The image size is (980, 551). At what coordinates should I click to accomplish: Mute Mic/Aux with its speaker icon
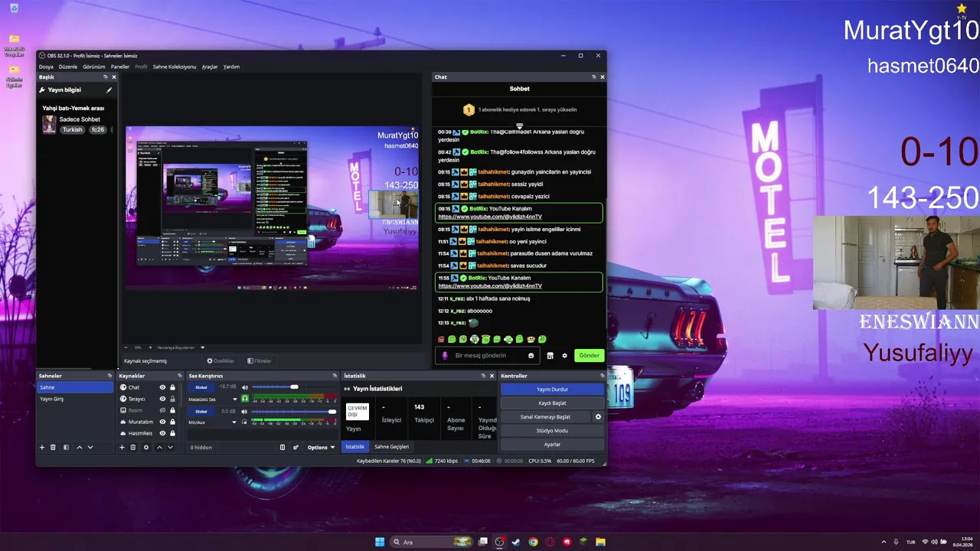245,411
